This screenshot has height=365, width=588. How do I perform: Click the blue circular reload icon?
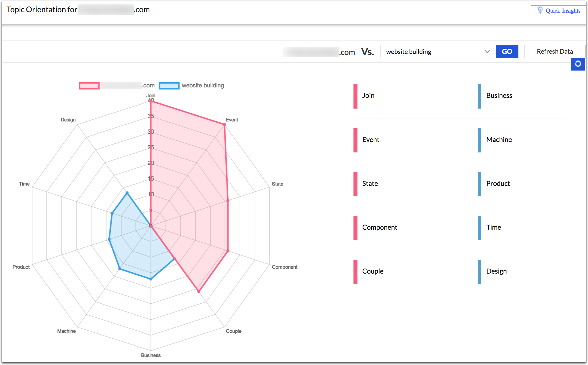click(578, 64)
